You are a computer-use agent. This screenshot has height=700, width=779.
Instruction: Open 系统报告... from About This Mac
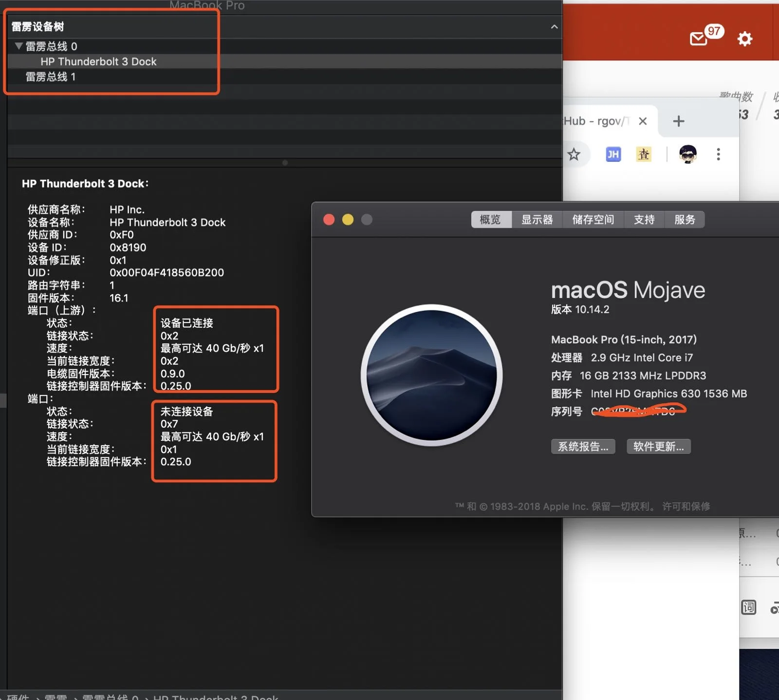point(583,447)
